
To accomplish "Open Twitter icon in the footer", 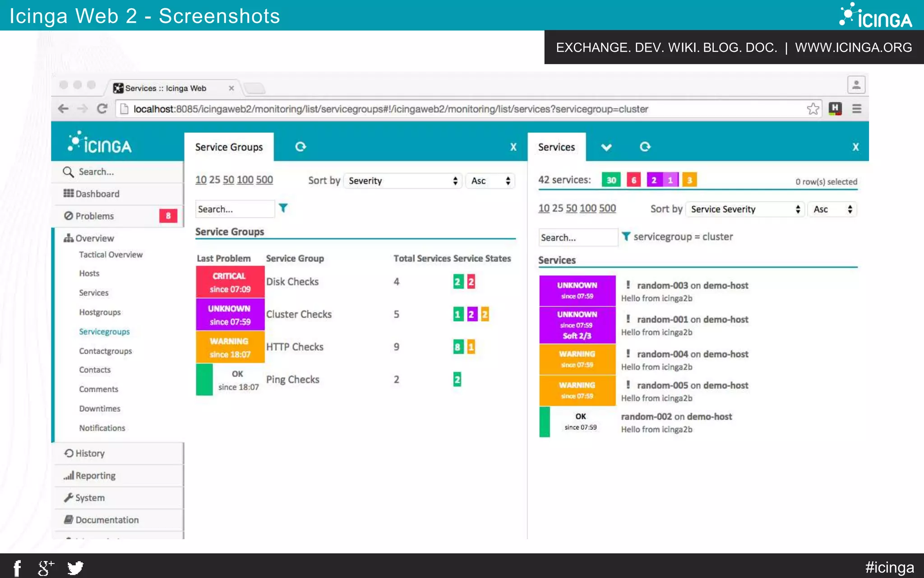I will pyautogui.click(x=75, y=568).
